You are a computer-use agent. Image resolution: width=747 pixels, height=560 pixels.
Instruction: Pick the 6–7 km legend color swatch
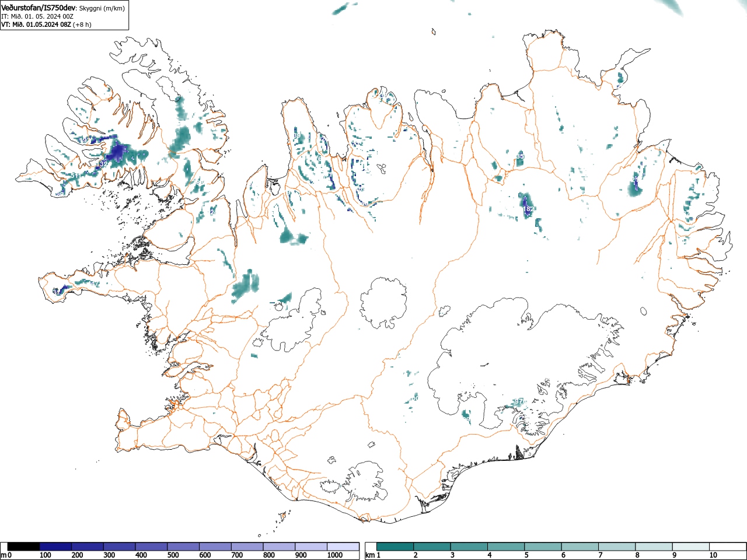[x=580, y=547]
